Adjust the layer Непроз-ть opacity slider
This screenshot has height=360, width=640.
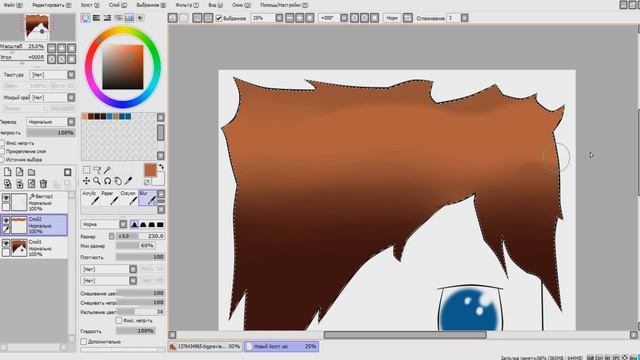click(x=51, y=133)
